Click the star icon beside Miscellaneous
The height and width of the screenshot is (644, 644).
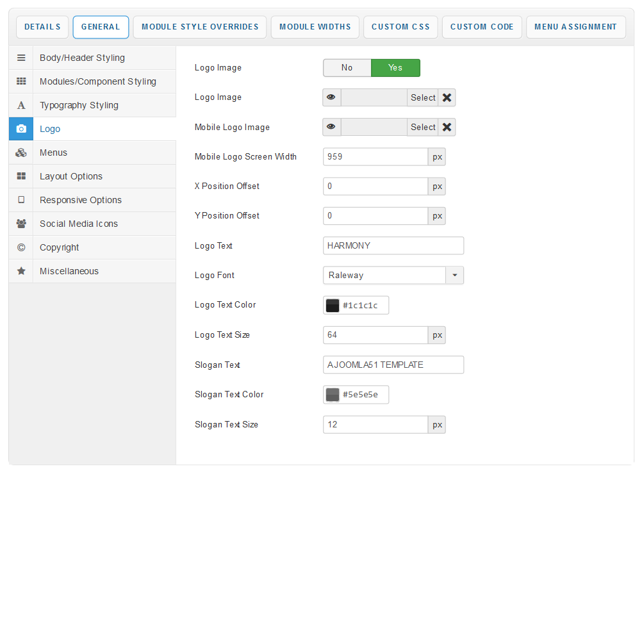pyautogui.click(x=21, y=271)
